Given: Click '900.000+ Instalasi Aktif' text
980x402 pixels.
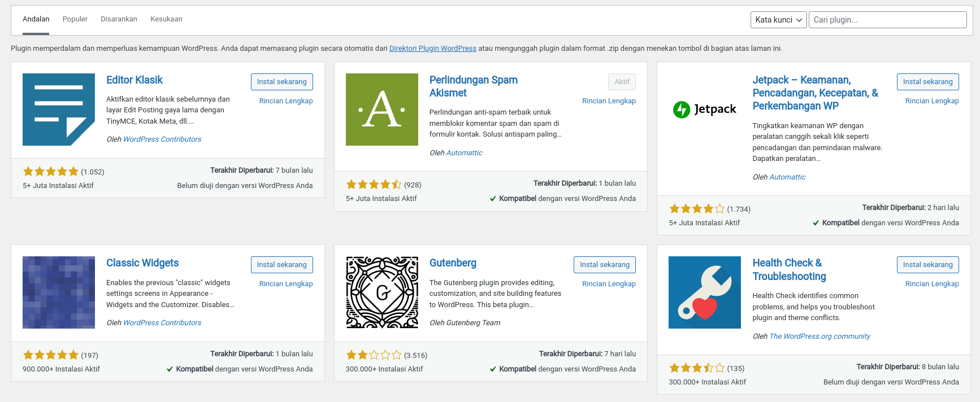Looking at the screenshot, I should 61,369.
